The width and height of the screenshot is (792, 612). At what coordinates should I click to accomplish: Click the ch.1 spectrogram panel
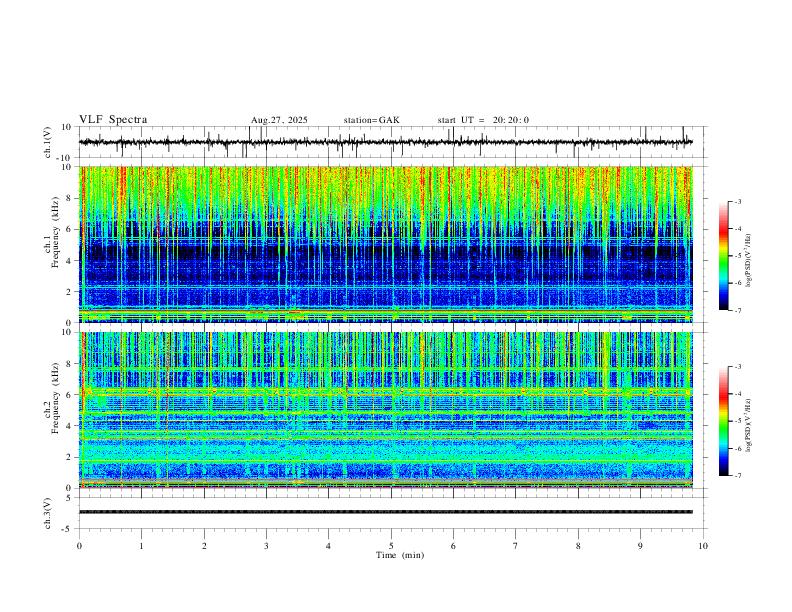pos(386,244)
